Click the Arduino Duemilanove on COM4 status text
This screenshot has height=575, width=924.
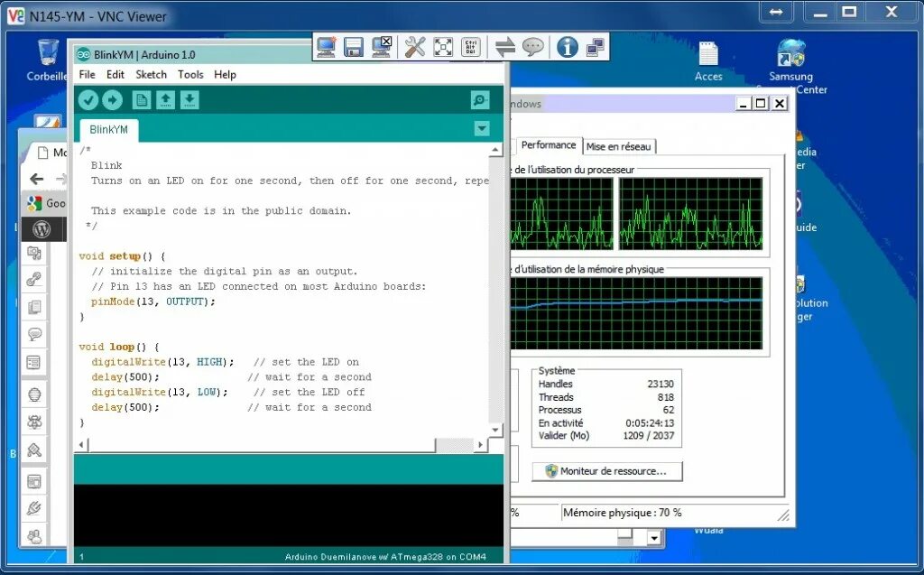(385, 557)
